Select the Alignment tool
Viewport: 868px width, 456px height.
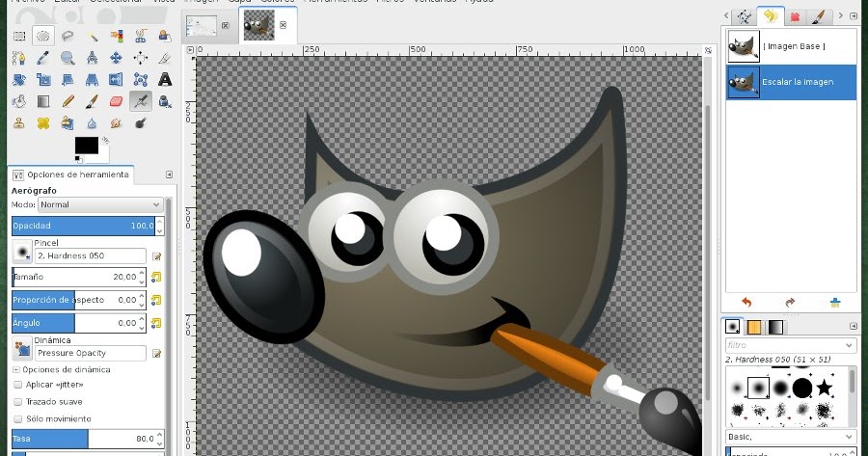point(141,58)
